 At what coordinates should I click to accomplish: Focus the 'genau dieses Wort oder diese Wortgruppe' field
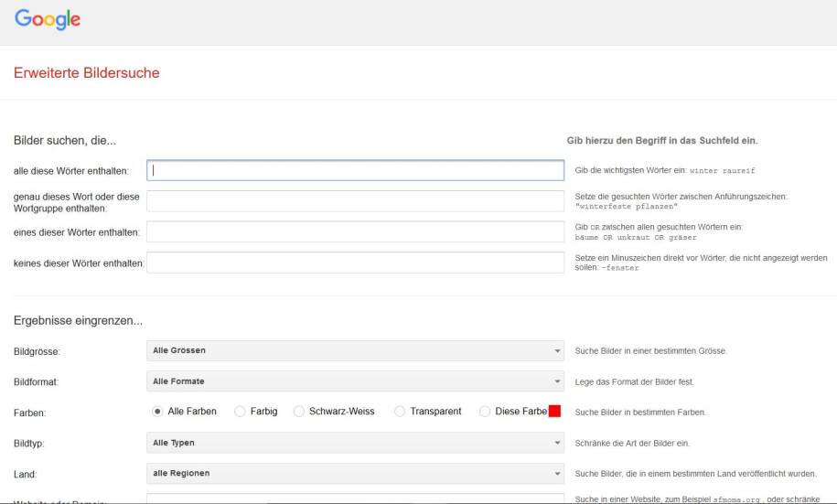click(x=355, y=201)
